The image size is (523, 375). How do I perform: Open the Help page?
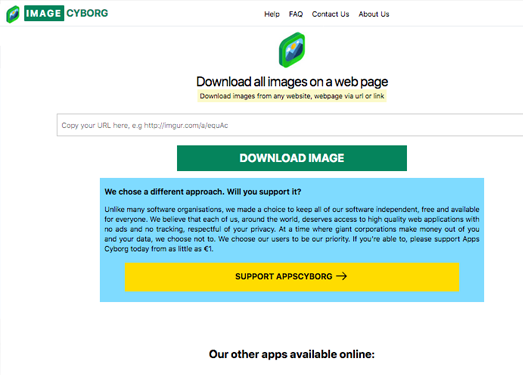click(x=272, y=14)
